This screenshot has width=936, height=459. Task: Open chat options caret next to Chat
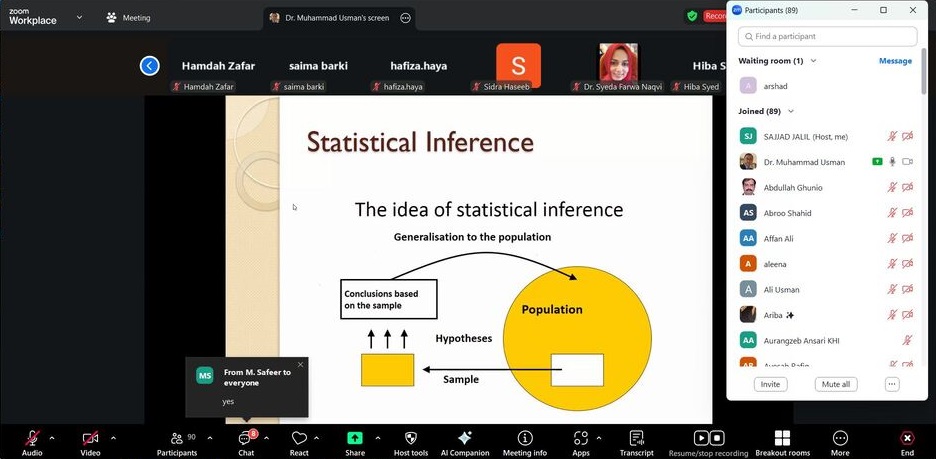[x=266, y=438]
